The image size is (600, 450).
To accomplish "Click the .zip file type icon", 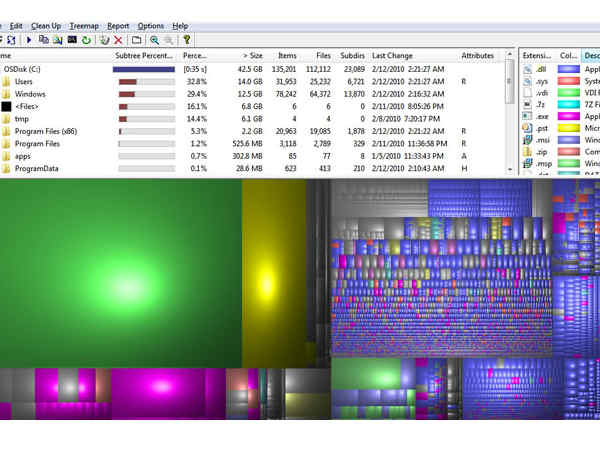I will click(x=528, y=152).
